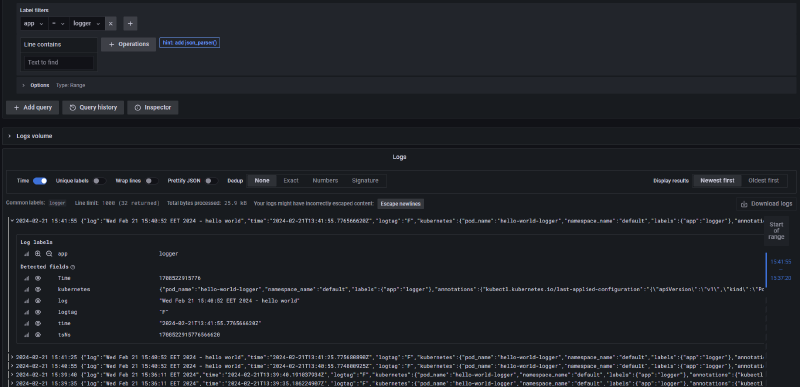800x387 pixels.
Task: Show statistics for the tsNs field
Action: click(x=27, y=335)
